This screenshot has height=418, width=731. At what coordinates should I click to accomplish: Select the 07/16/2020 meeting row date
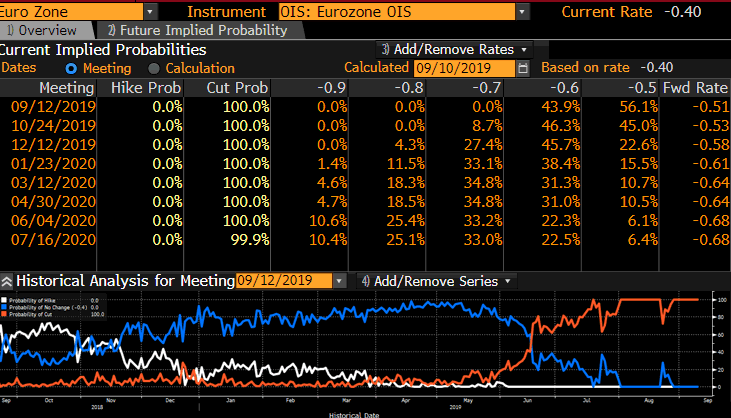[x=53, y=240]
